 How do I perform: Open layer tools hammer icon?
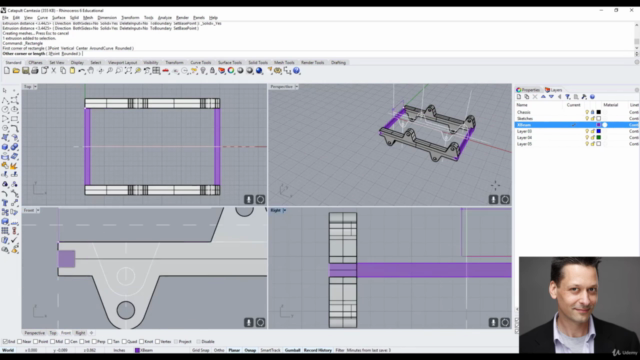[584, 97]
